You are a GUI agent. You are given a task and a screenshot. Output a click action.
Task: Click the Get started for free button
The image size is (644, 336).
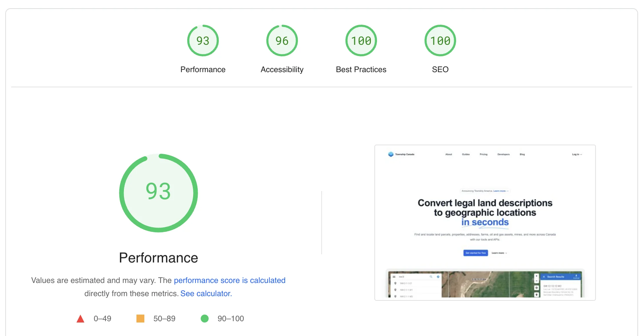coord(476,253)
